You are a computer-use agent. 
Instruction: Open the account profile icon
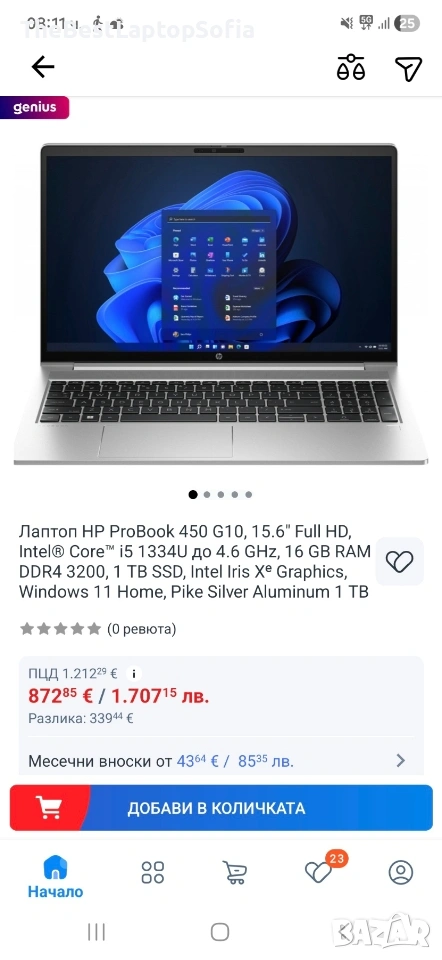[401, 872]
